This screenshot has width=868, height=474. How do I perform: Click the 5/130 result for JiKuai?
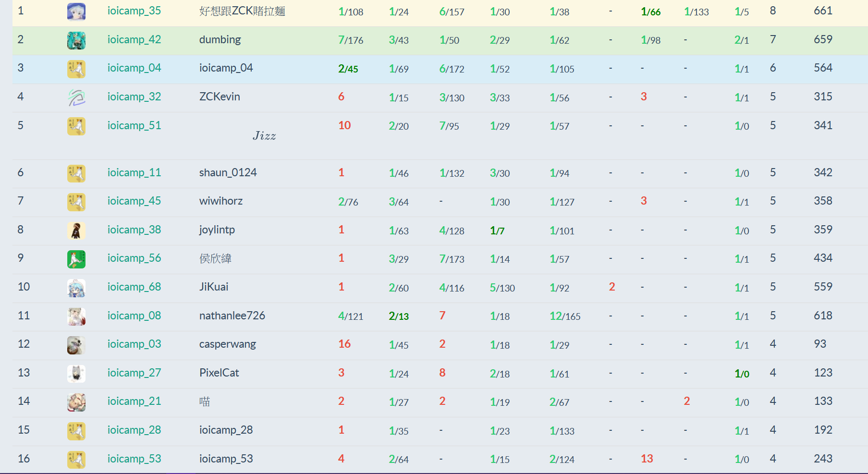pos(502,288)
